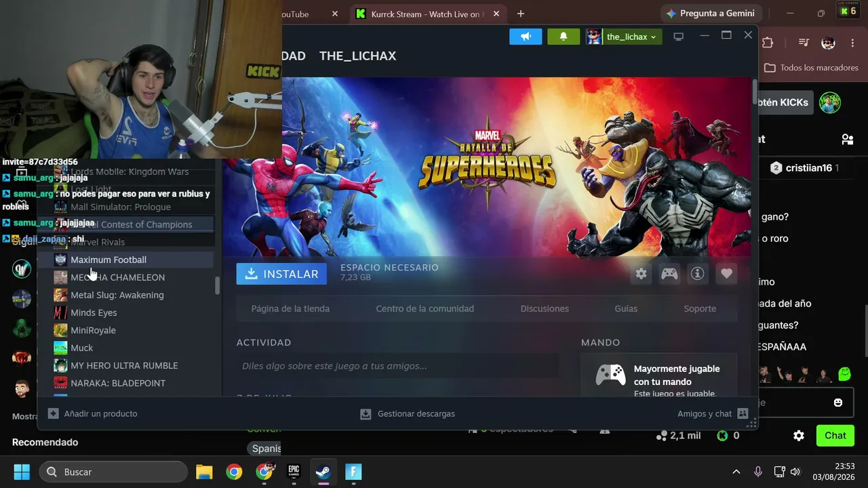868x488 pixels.
Task: Open Epic Games Launcher from taskbar
Action: tap(294, 472)
